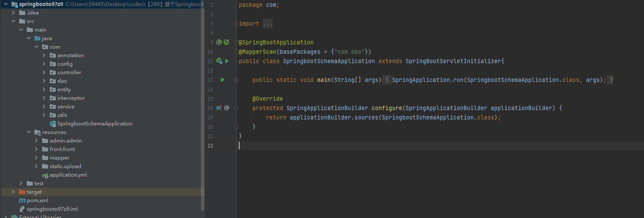Collapse the resources folder

point(29,132)
